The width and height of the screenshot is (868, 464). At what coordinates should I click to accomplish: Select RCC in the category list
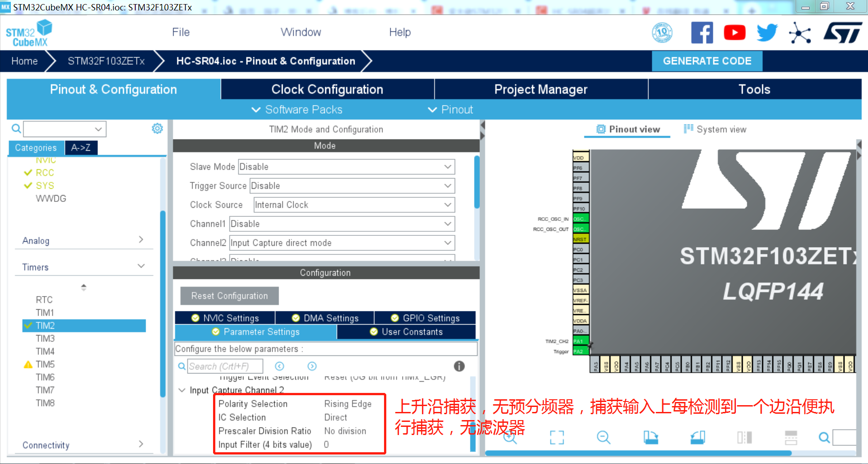tap(45, 172)
